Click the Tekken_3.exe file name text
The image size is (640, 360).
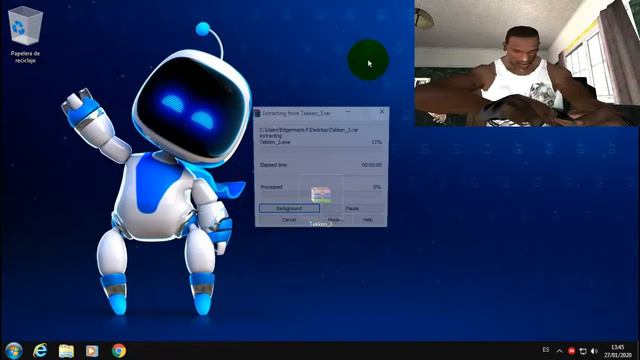pos(275,142)
